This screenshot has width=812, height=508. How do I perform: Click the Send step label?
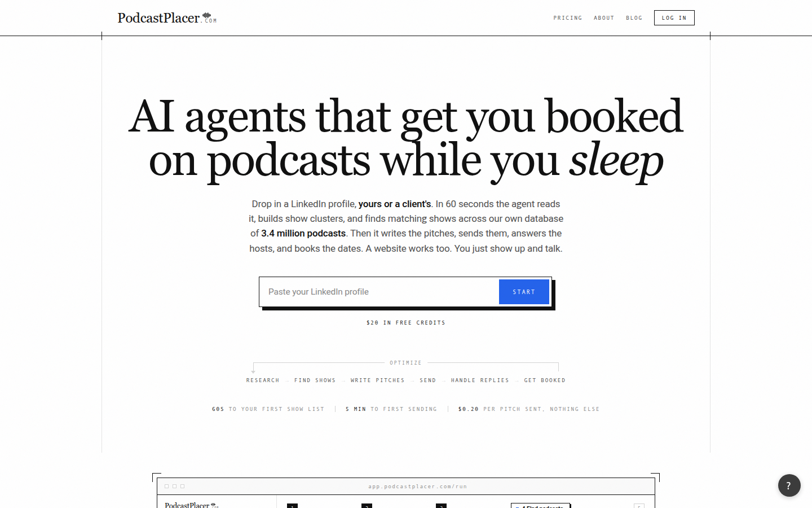(x=428, y=380)
